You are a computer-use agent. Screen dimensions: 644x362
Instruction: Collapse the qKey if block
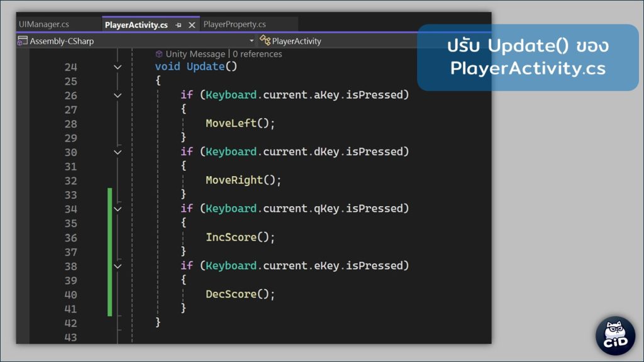(118, 209)
